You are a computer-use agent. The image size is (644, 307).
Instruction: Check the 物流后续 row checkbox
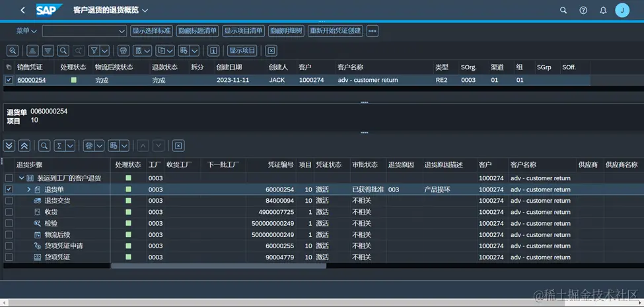(9, 235)
